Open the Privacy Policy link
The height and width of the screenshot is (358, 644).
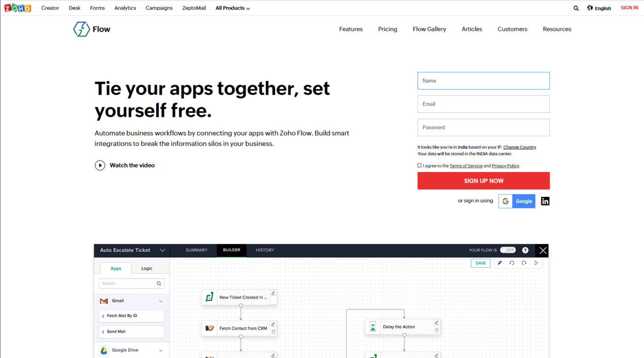506,166
